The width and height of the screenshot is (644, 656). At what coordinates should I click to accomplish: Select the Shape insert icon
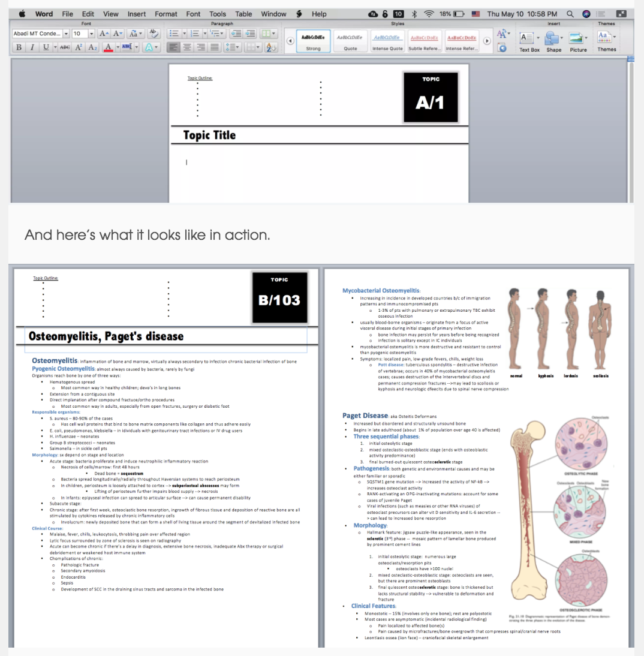(x=552, y=37)
